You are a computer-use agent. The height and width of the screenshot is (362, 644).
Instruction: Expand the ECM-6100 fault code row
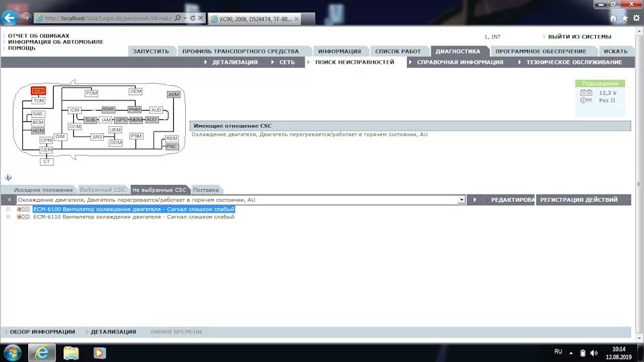8,209
